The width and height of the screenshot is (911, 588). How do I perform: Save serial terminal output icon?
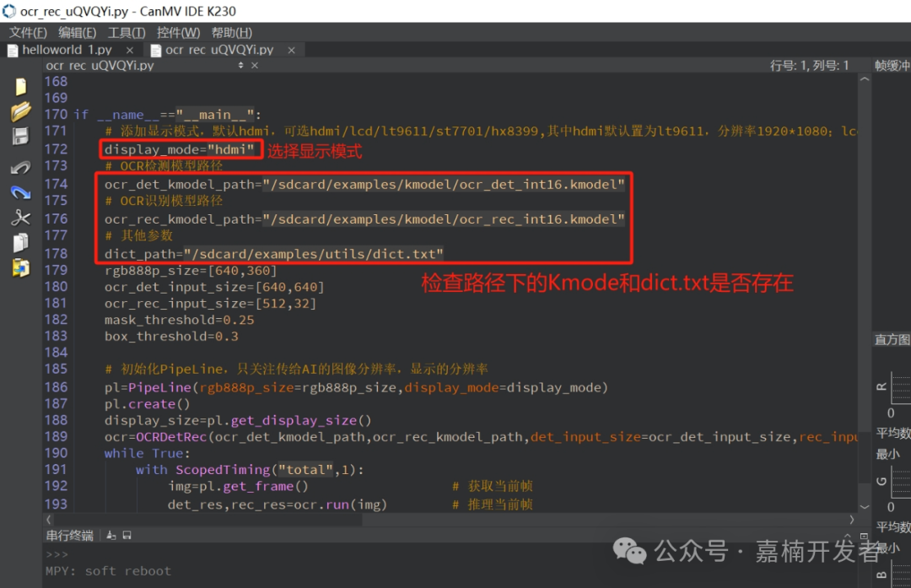(127, 535)
